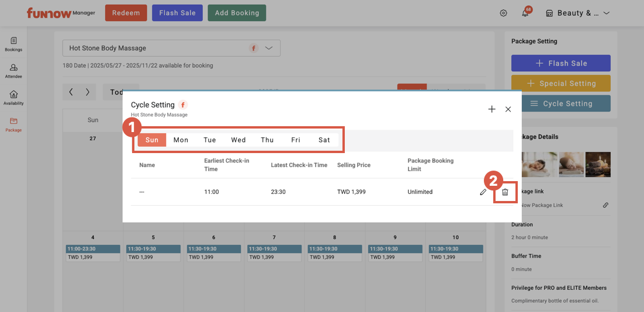
Task: Open the settings gear icon
Action: click(503, 13)
